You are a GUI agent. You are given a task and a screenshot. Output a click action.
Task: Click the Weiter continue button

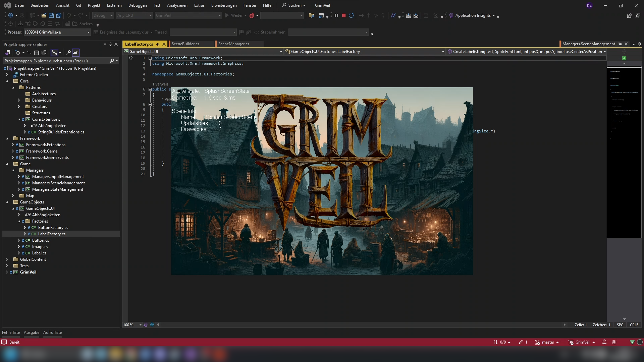point(236,15)
